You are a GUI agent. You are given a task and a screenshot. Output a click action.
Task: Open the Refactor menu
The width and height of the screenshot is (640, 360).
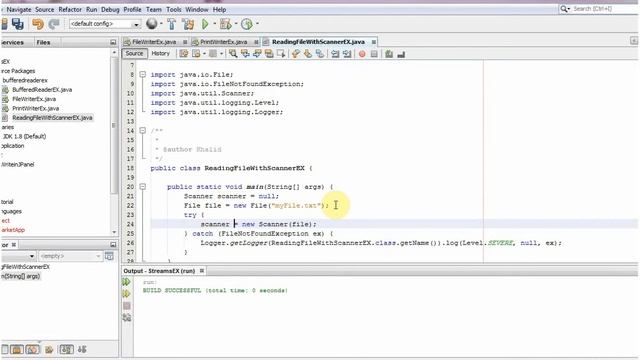[x=70, y=9]
